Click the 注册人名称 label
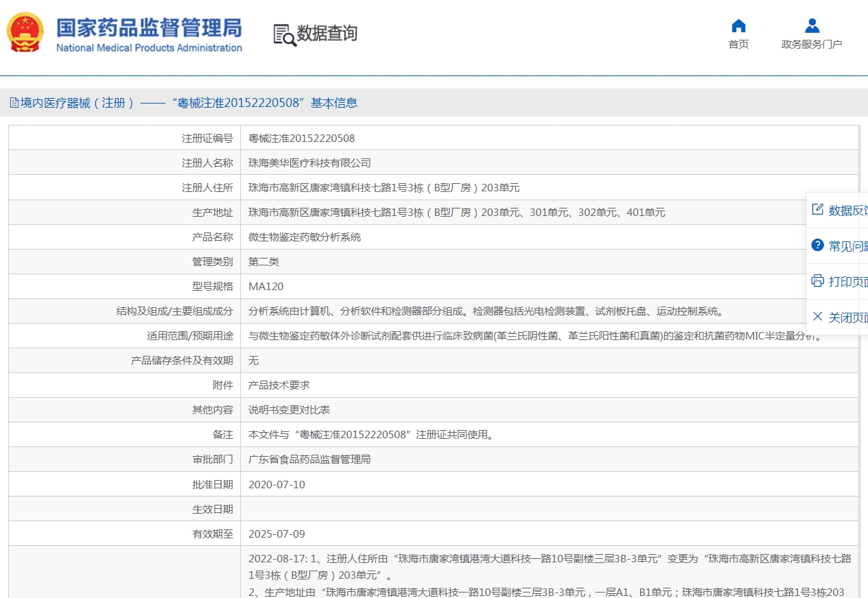 (207, 163)
